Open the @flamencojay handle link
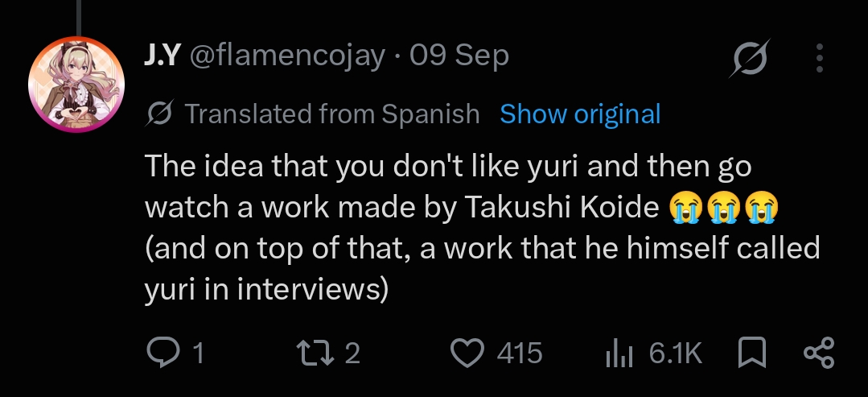Image resolution: width=868 pixels, height=397 pixels. tap(287, 56)
